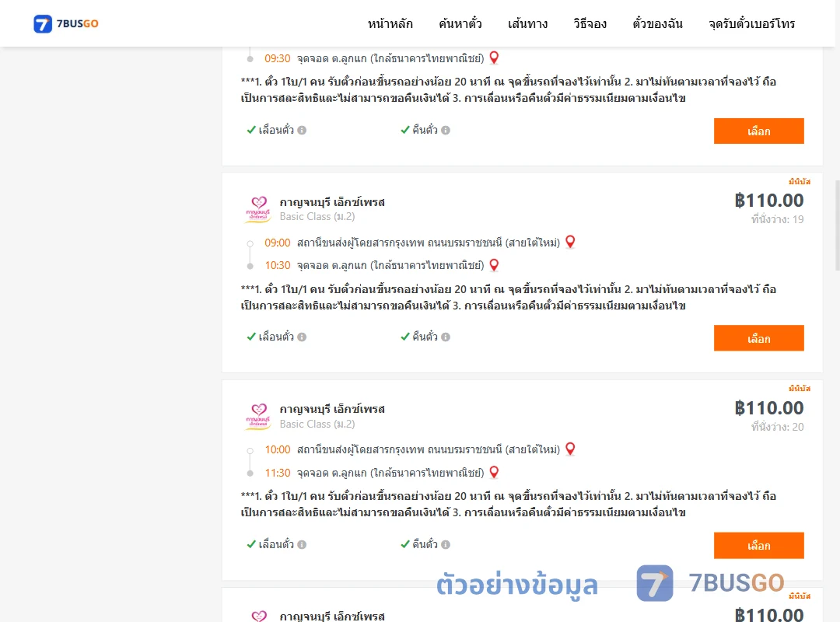Click info icon next to คืนตั๋ว in top card
Screen dimensions: 840x622
(x=446, y=130)
